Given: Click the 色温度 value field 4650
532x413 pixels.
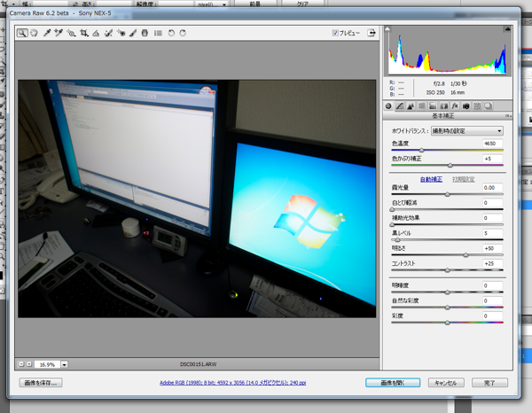Looking at the screenshot, I should pyautogui.click(x=493, y=144).
